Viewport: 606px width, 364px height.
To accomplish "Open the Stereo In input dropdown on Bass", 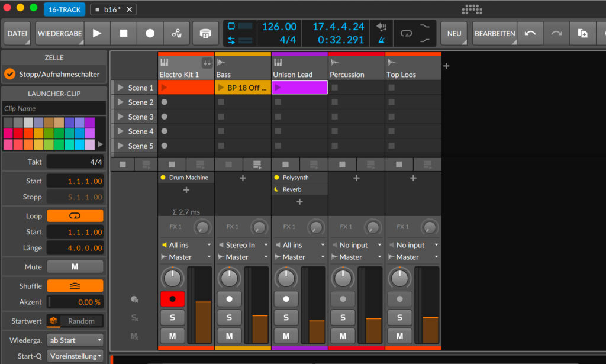I will pos(243,245).
